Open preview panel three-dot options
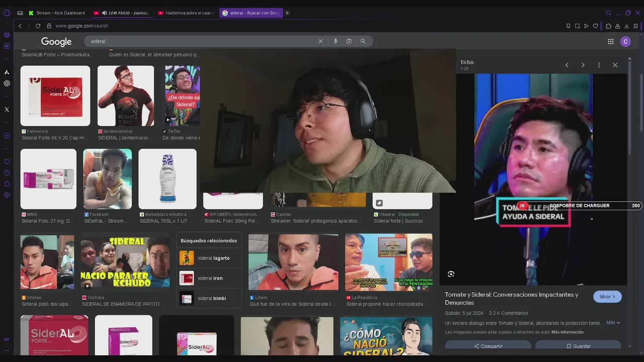The width and height of the screenshot is (644, 362). click(x=599, y=65)
